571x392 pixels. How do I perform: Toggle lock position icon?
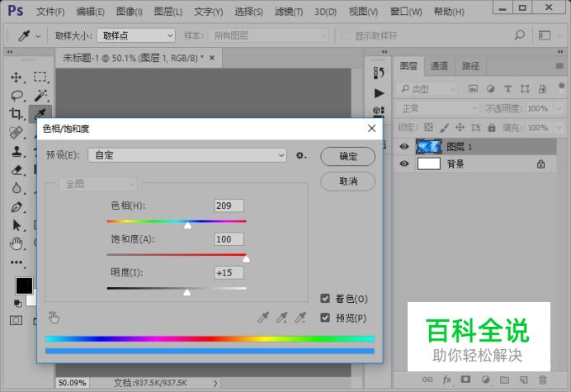460,127
